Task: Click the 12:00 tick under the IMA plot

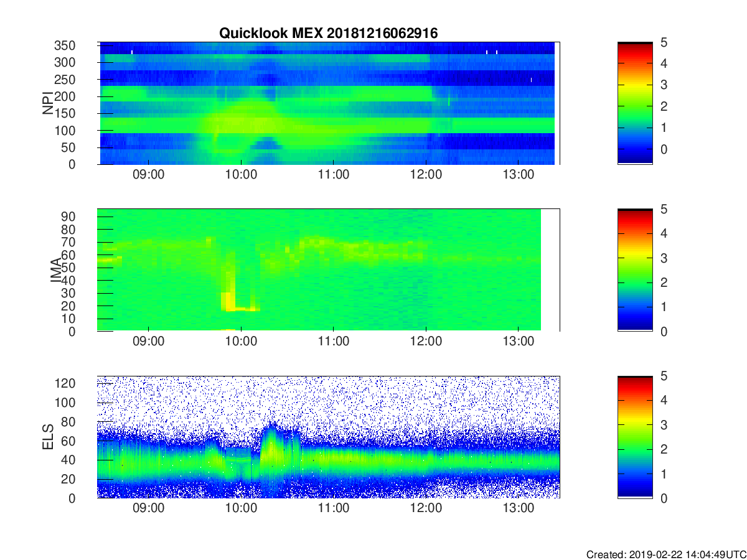Action: 426,342
